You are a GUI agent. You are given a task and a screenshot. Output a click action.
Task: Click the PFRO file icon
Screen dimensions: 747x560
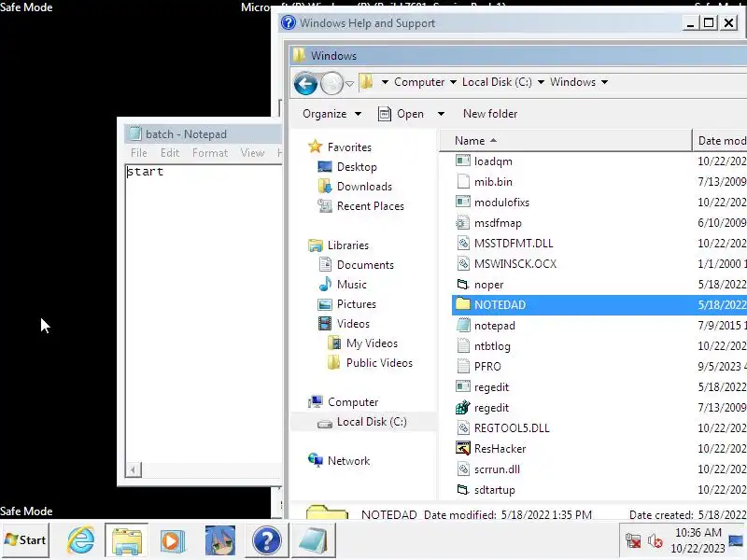point(462,366)
